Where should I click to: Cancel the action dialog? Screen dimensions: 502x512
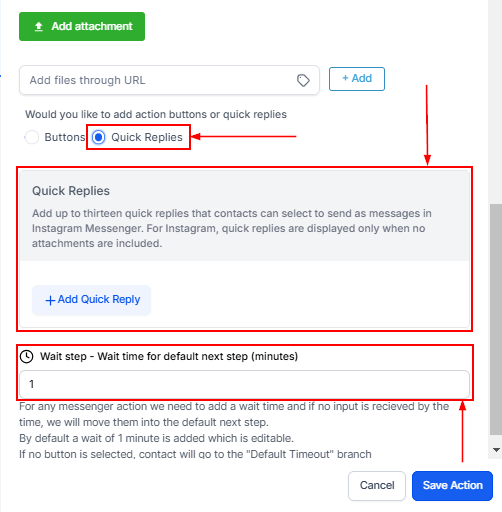[x=377, y=485]
